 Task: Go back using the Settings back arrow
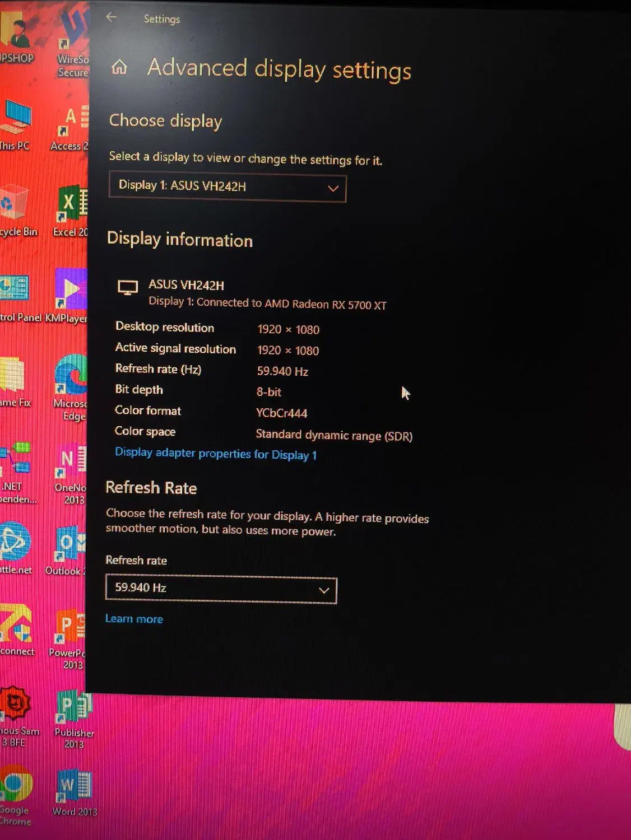point(112,17)
